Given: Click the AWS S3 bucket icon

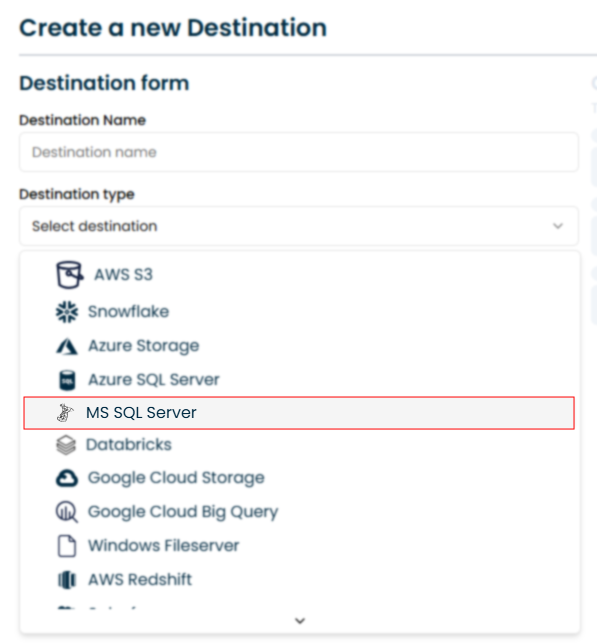Looking at the screenshot, I should pos(69,275).
